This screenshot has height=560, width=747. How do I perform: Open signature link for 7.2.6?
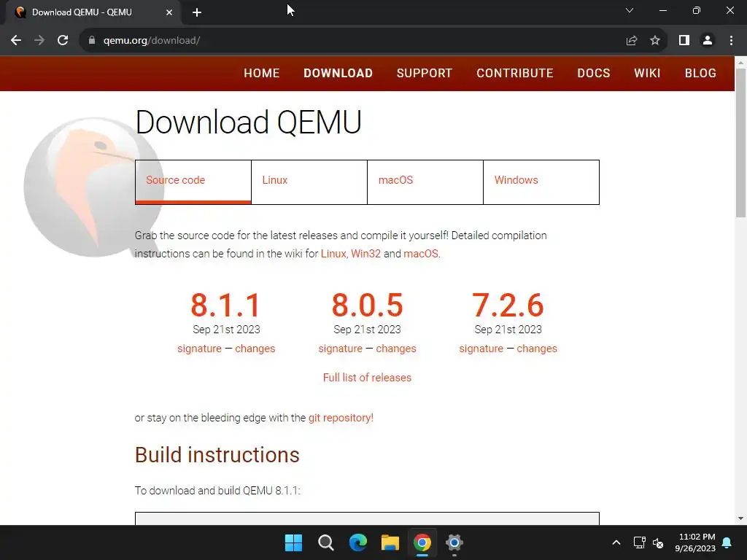click(x=481, y=349)
